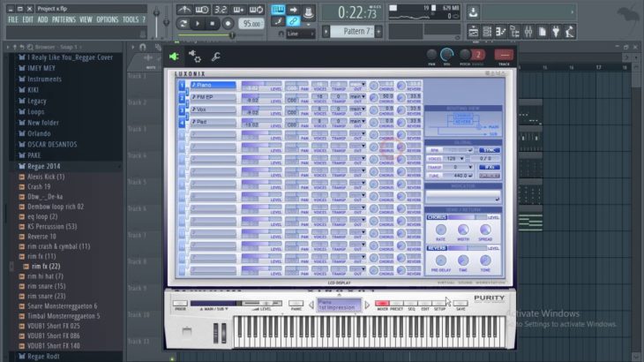Open plugin detailed settings gear icon
This screenshot has width=644, height=362.
pos(195,57)
